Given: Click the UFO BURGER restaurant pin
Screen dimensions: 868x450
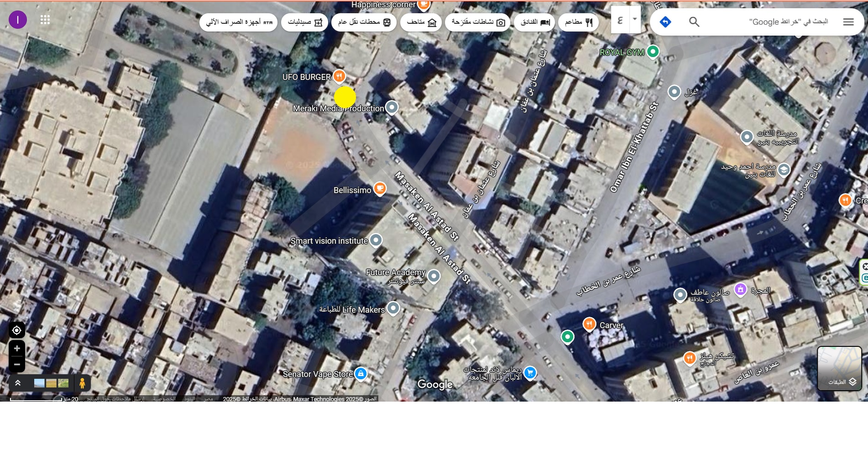Looking at the screenshot, I should [x=339, y=76].
